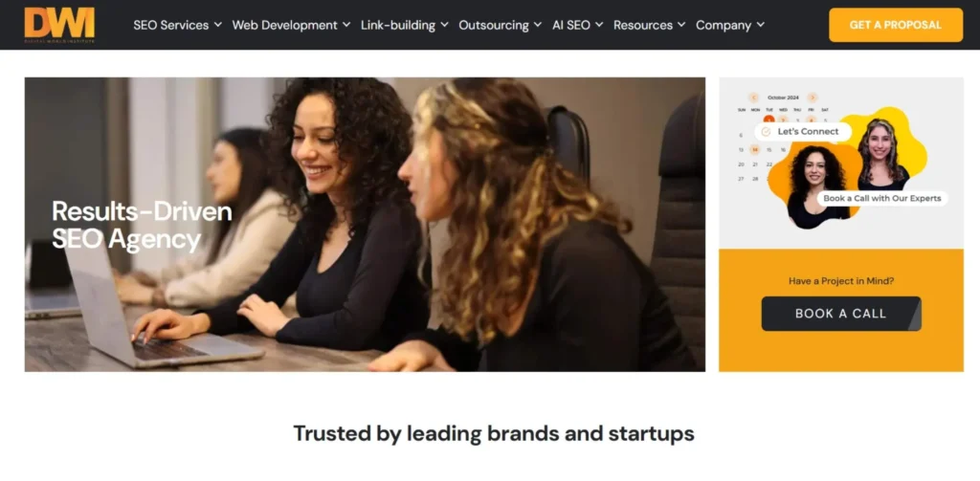The image size is (980, 481).
Task: Click the GET A PROPOSAL button
Action: (896, 25)
